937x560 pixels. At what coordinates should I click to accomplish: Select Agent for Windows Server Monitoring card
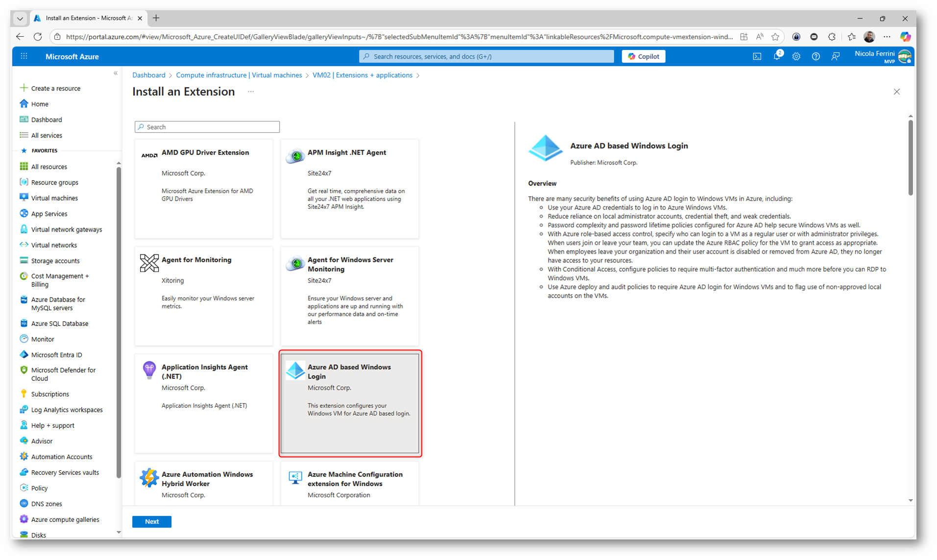click(350, 296)
